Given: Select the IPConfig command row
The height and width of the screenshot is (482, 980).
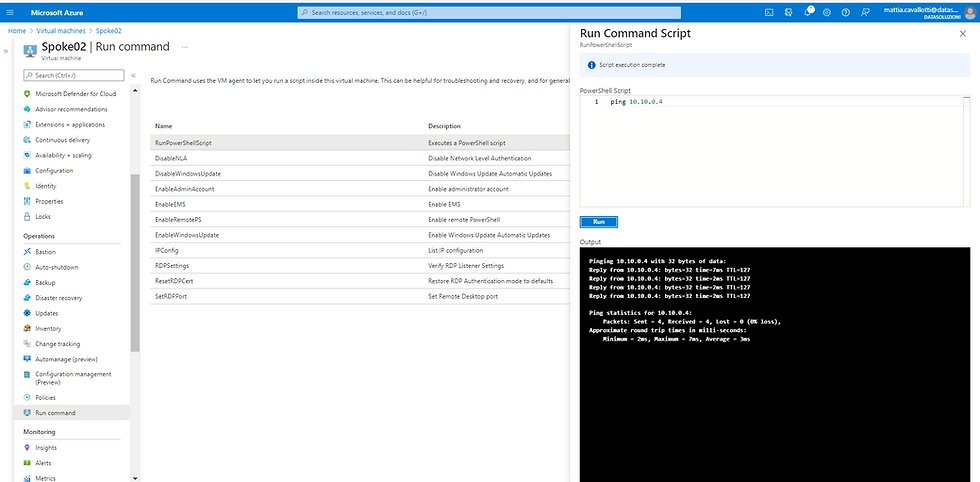Looking at the screenshot, I should 360,250.
